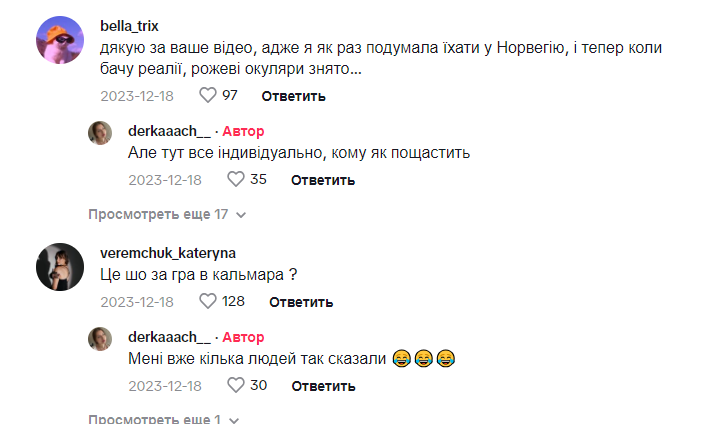Click derkaaach__ avatar in first reply

tap(100, 133)
